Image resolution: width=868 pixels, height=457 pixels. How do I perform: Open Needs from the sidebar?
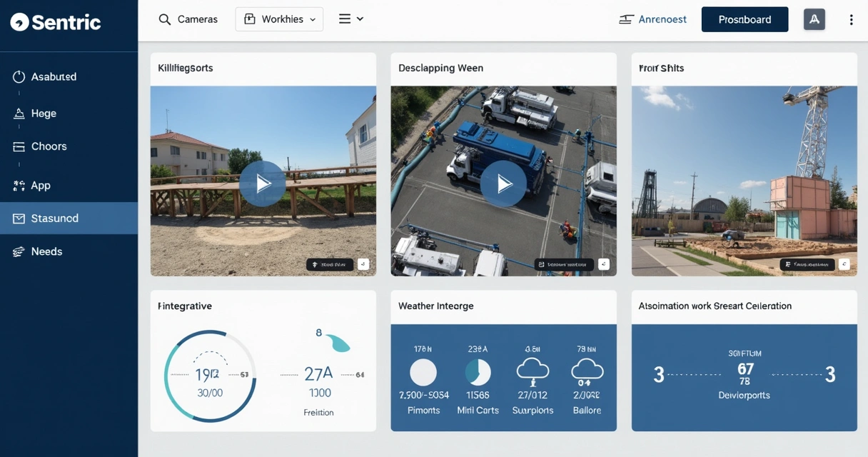(x=46, y=251)
